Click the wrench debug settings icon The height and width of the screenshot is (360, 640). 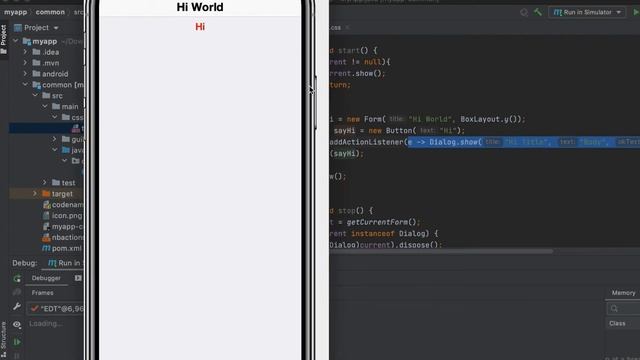[17, 307]
